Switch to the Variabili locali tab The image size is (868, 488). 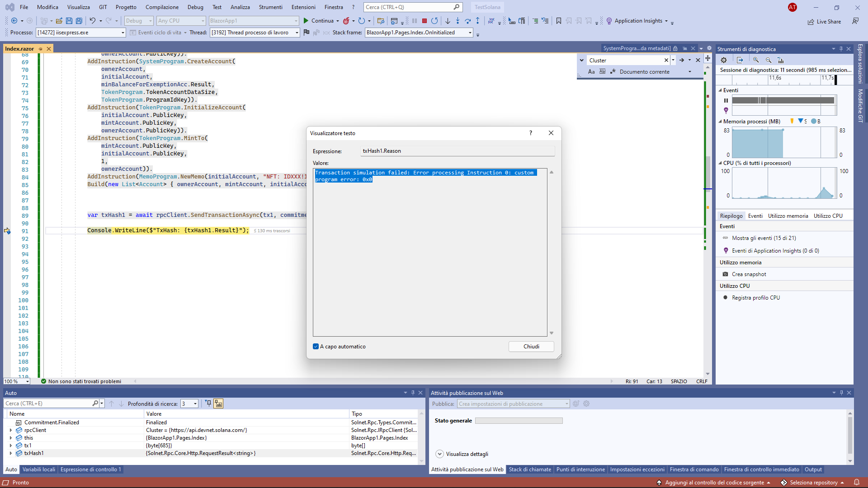[x=38, y=469]
